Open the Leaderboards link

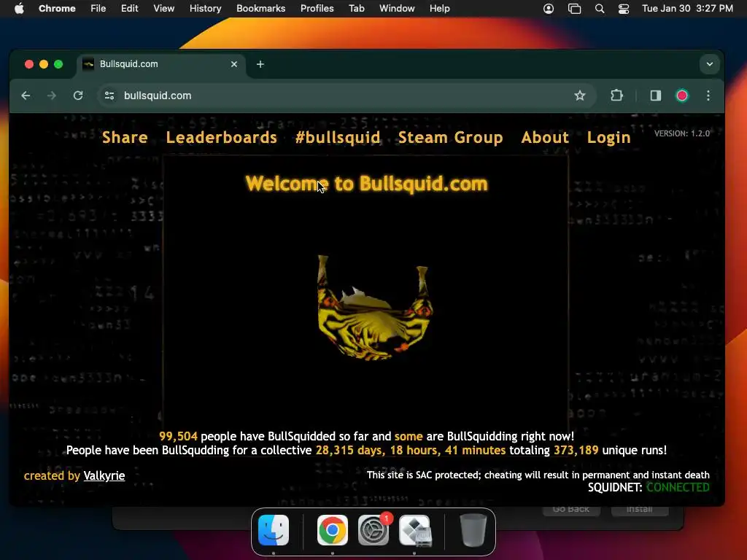[x=222, y=138]
